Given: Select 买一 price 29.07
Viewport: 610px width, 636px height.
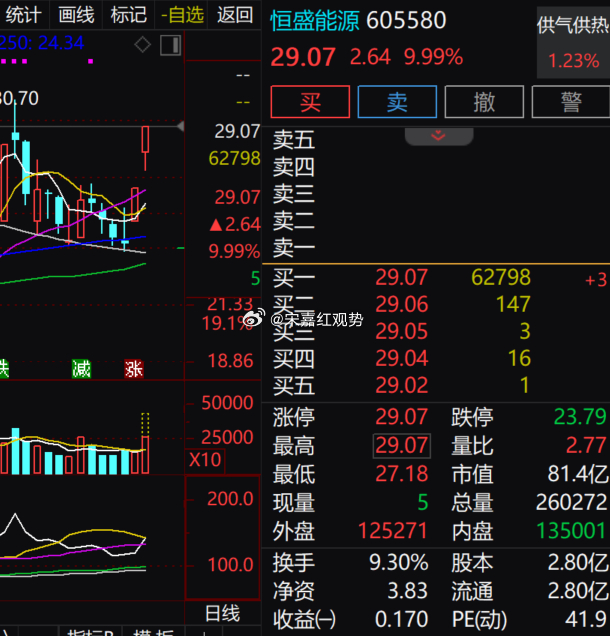Looking at the screenshot, I should [x=402, y=278].
